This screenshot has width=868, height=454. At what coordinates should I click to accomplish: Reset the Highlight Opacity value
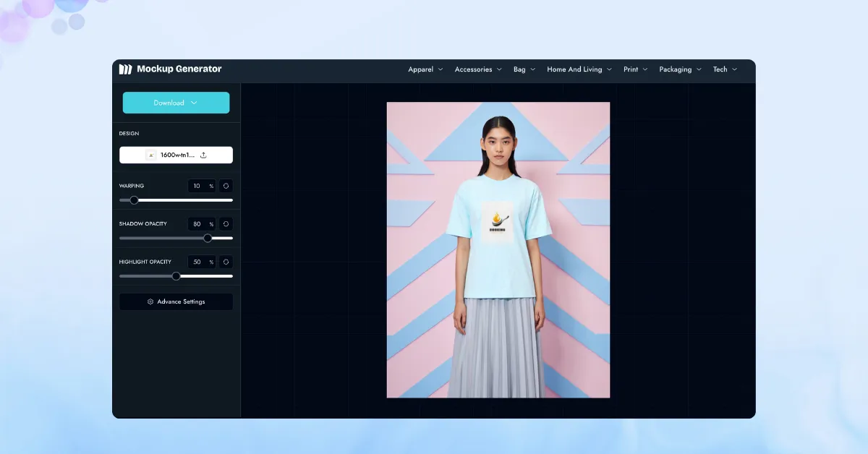point(226,262)
